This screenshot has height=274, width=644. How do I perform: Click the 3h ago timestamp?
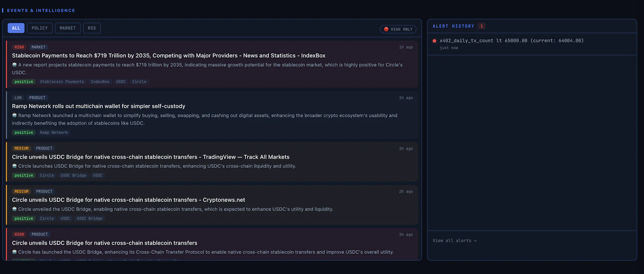(x=406, y=235)
